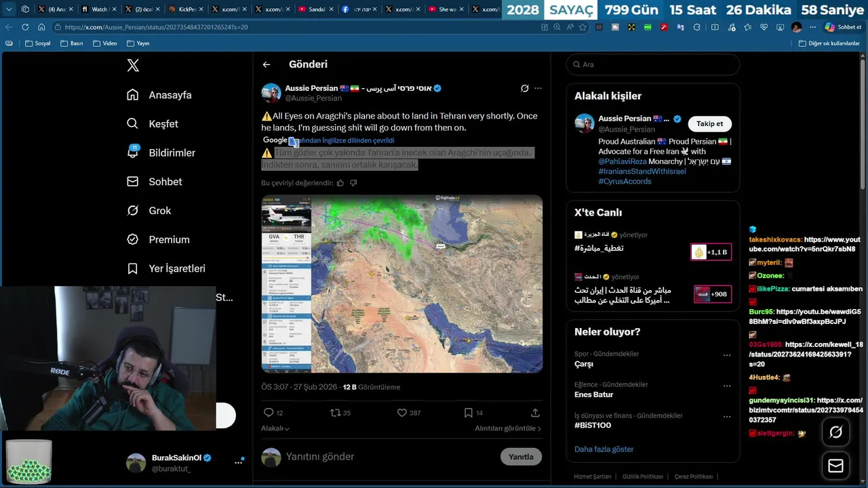Open the Basın bookmarks folder

[72, 43]
